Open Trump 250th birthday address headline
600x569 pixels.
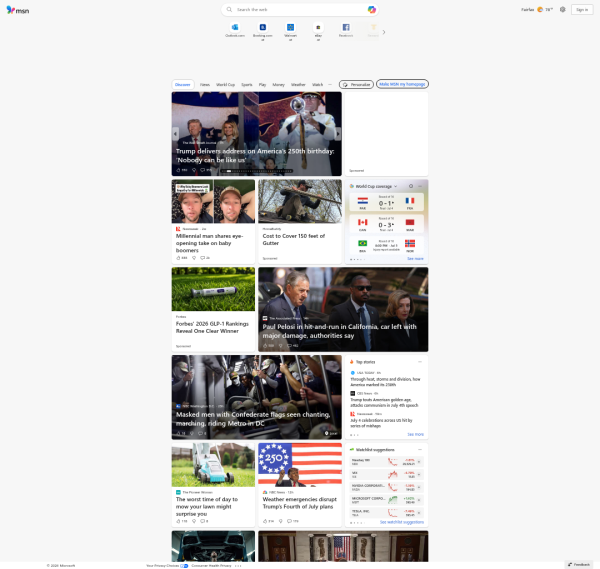coord(255,156)
